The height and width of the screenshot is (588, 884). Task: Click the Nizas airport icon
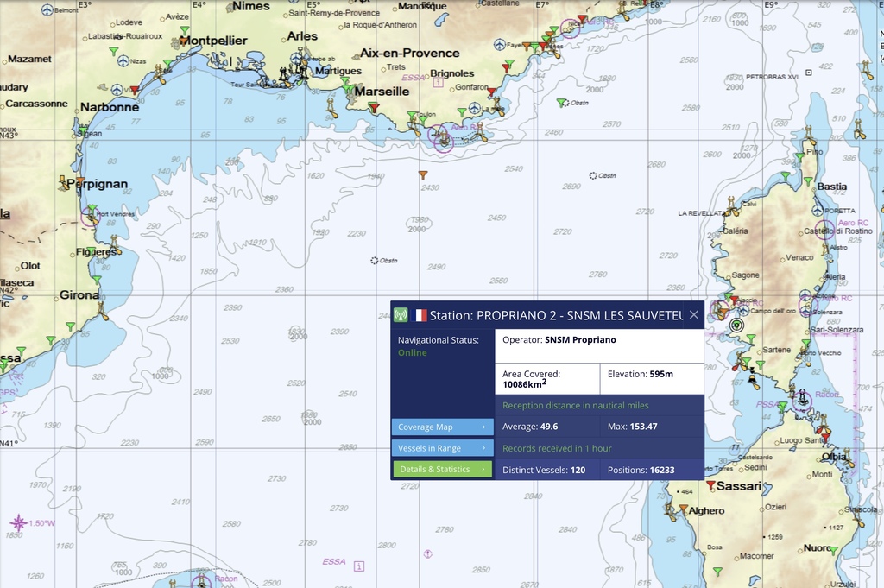123,61
